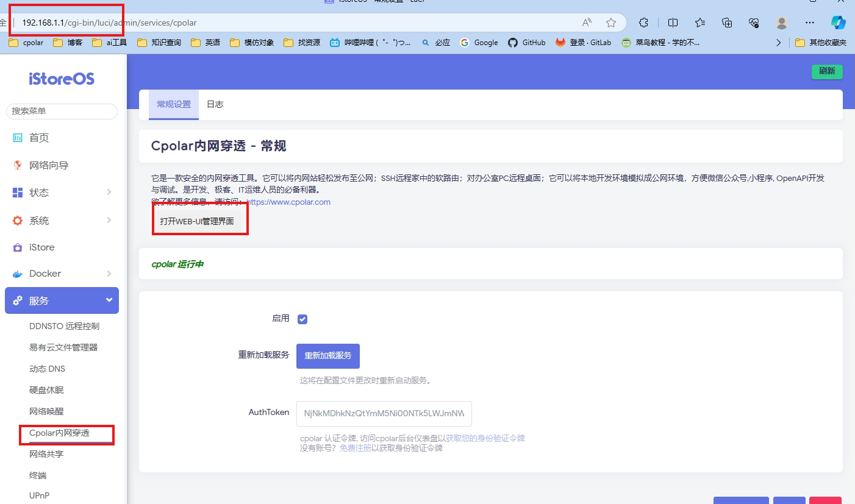Open the 英语 bookmark folder
The width and height of the screenshot is (855, 504).
206,43
